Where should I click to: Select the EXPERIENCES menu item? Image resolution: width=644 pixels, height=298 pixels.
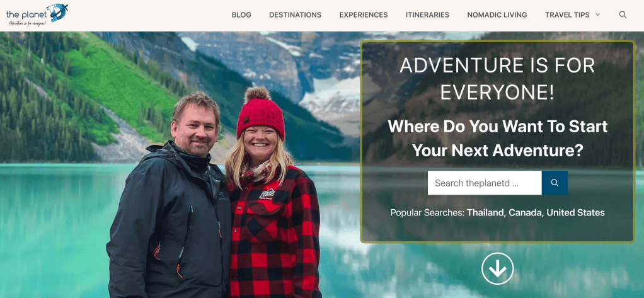tap(364, 14)
